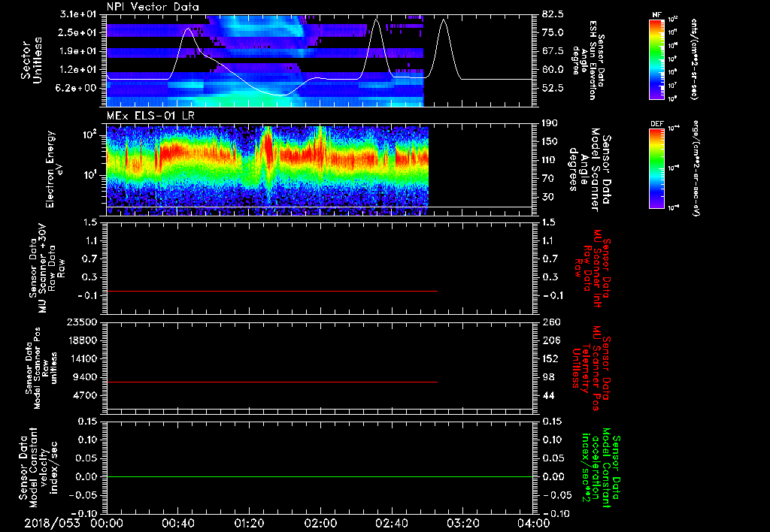The width and height of the screenshot is (770, 532).
Task: Click the '03:20' time axis label
Action: click(462, 523)
